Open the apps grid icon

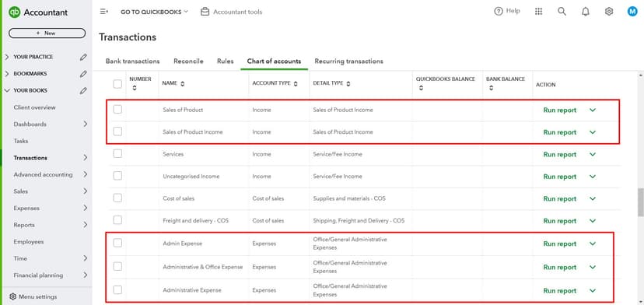coord(538,12)
